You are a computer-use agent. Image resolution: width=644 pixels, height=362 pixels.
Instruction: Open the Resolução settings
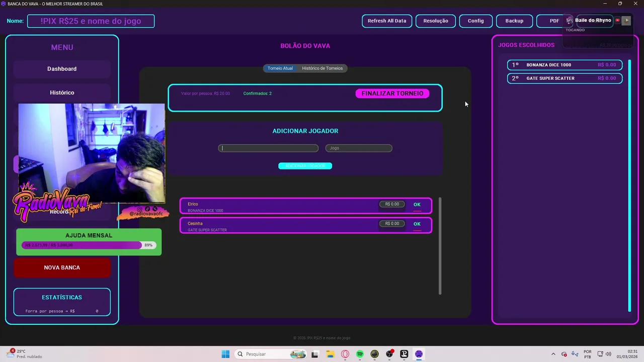click(x=436, y=21)
